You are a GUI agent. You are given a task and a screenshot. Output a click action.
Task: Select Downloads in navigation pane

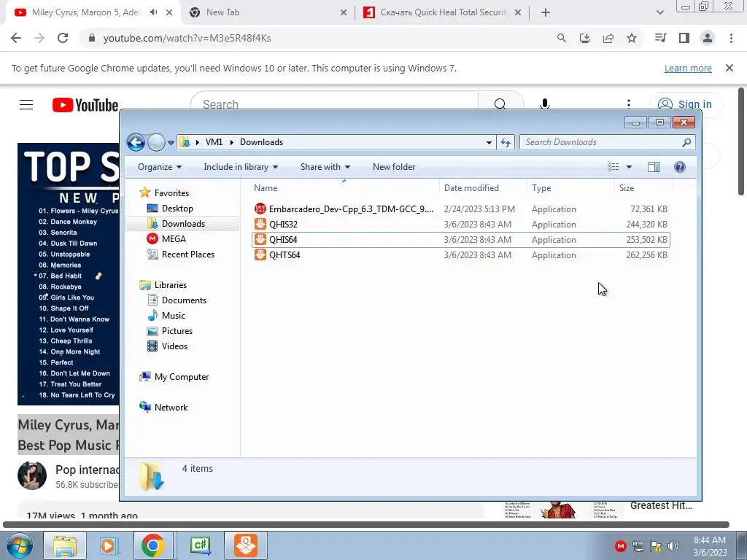click(x=182, y=223)
